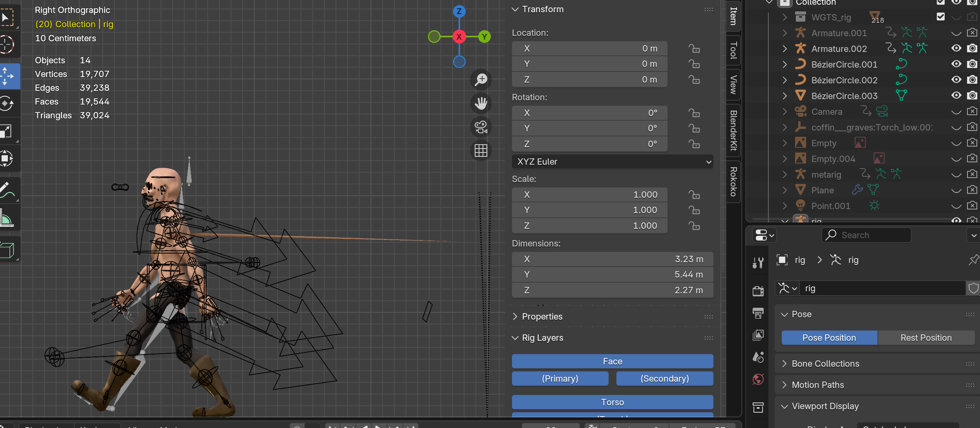
Task: Click the properties Search field
Action: click(x=866, y=235)
